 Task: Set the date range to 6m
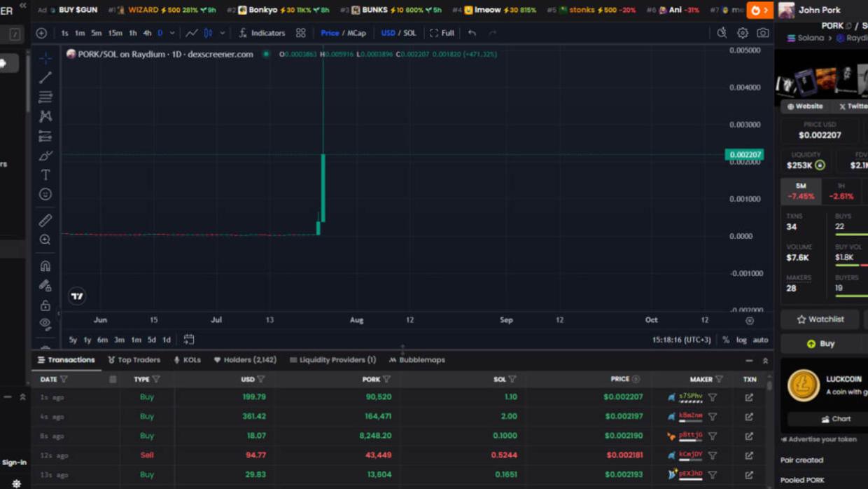click(x=102, y=340)
